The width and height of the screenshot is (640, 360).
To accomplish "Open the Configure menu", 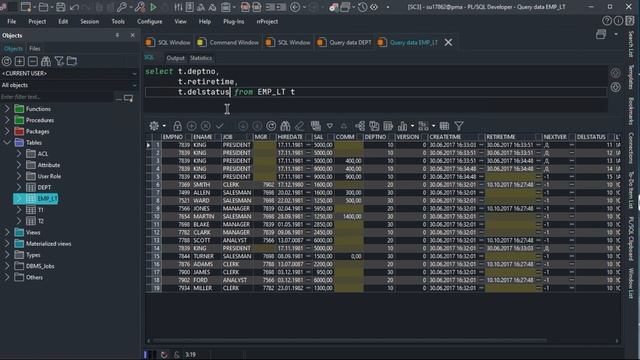I will 149,21.
